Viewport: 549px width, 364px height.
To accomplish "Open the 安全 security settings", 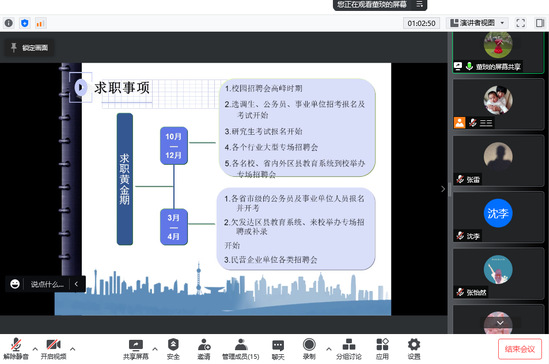I will point(173,349).
